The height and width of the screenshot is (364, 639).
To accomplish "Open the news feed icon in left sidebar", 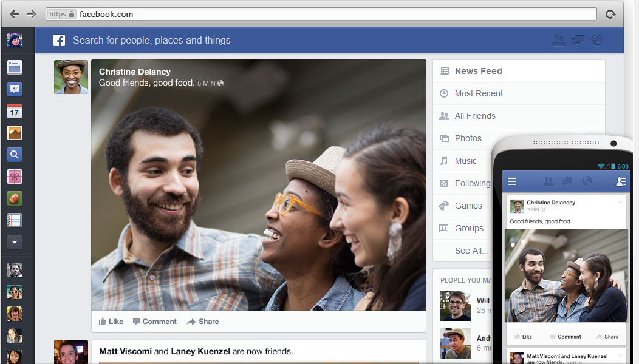I will pyautogui.click(x=15, y=67).
